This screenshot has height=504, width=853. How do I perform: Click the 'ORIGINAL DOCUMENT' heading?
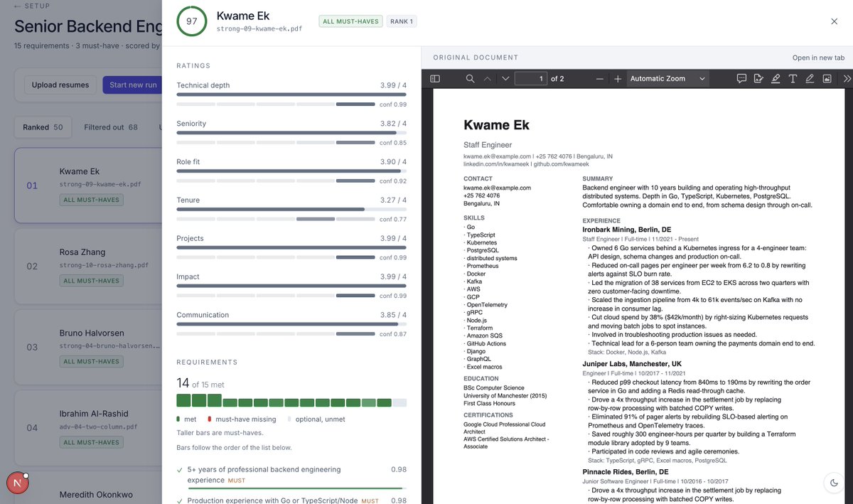pyautogui.click(x=476, y=58)
